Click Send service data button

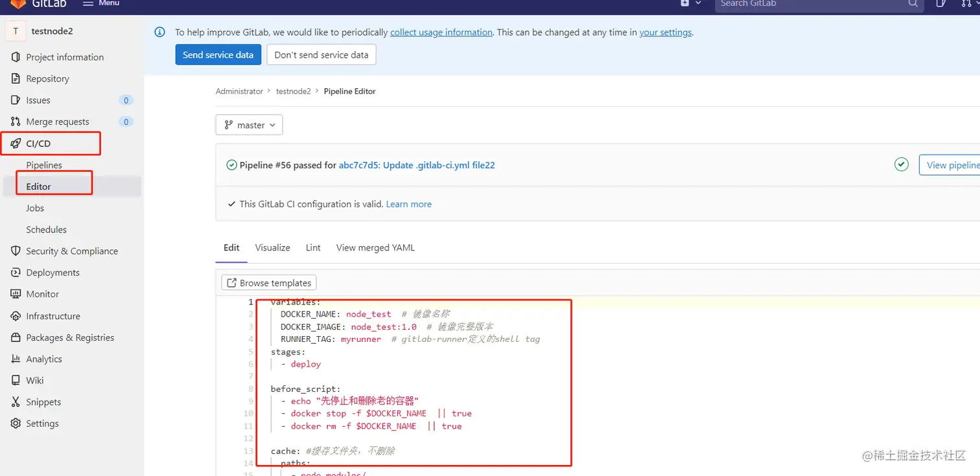[218, 55]
